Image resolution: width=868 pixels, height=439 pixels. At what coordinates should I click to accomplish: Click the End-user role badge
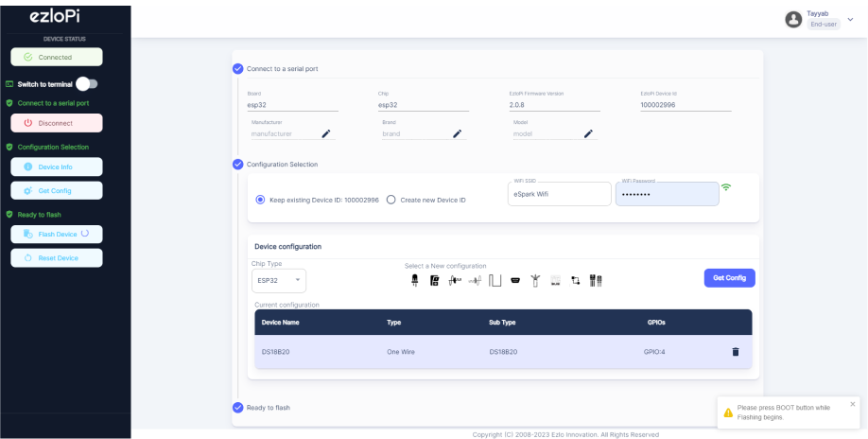[x=824, y=24]
